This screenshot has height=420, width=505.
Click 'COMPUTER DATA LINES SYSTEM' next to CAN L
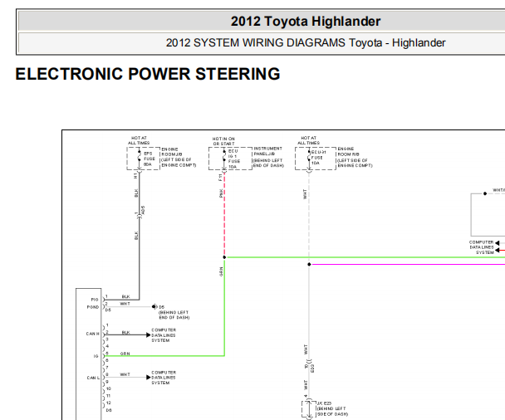coord(164,378)
